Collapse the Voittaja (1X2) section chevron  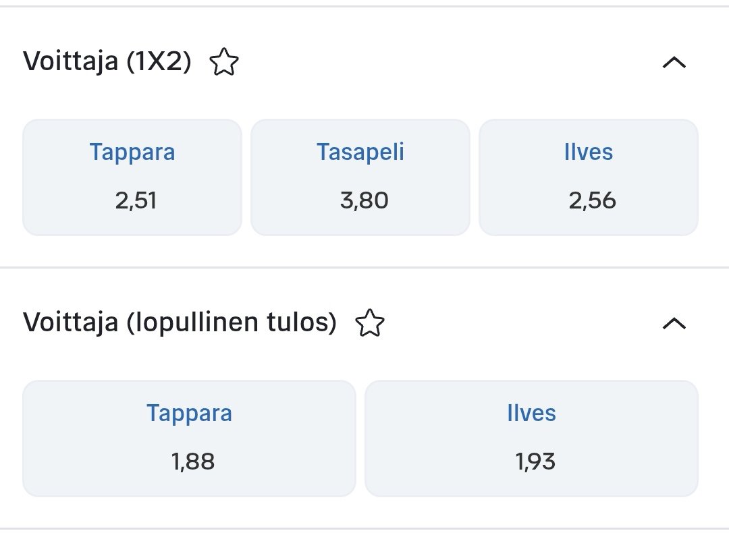click(x=674, y=63)
